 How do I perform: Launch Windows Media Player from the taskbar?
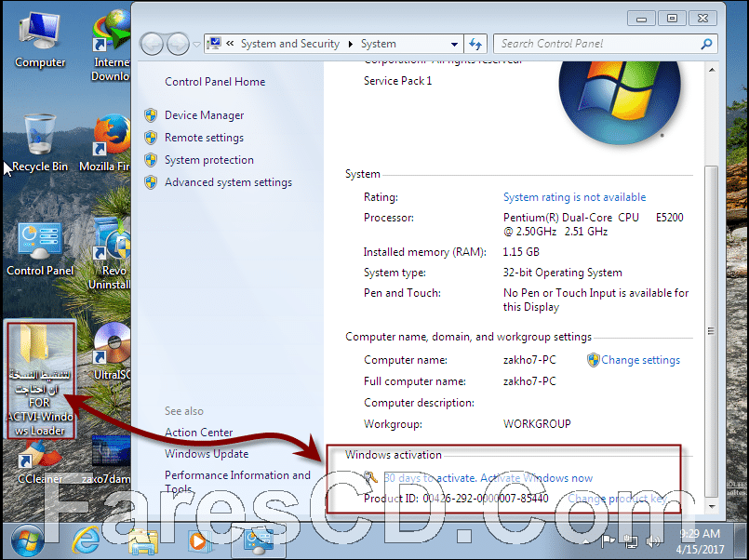(200, 541)
